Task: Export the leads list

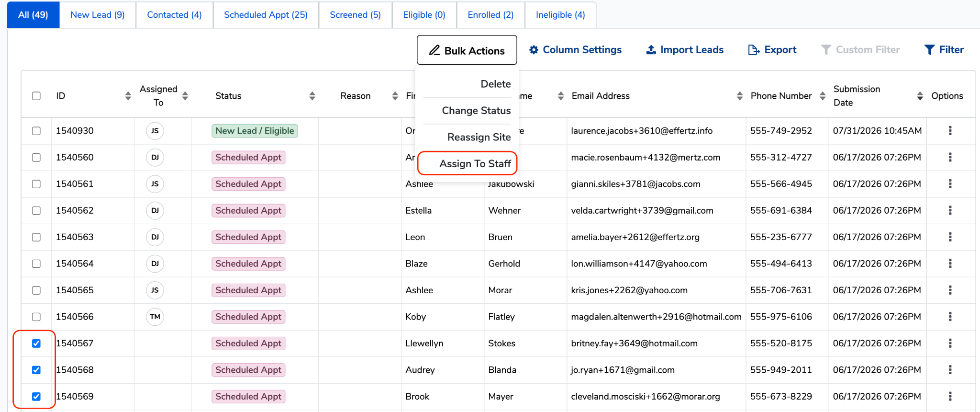Action: 772,50
